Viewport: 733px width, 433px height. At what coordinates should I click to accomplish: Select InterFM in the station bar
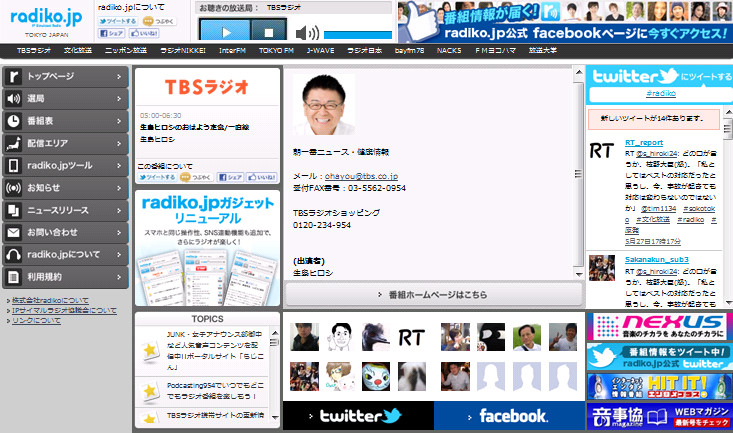(x=232, y=51)
